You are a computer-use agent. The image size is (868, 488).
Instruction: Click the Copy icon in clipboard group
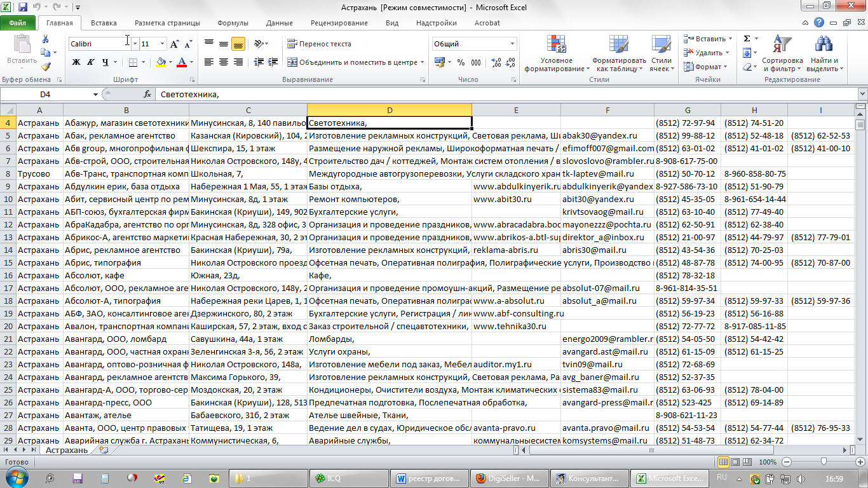(x=46, y=53)
